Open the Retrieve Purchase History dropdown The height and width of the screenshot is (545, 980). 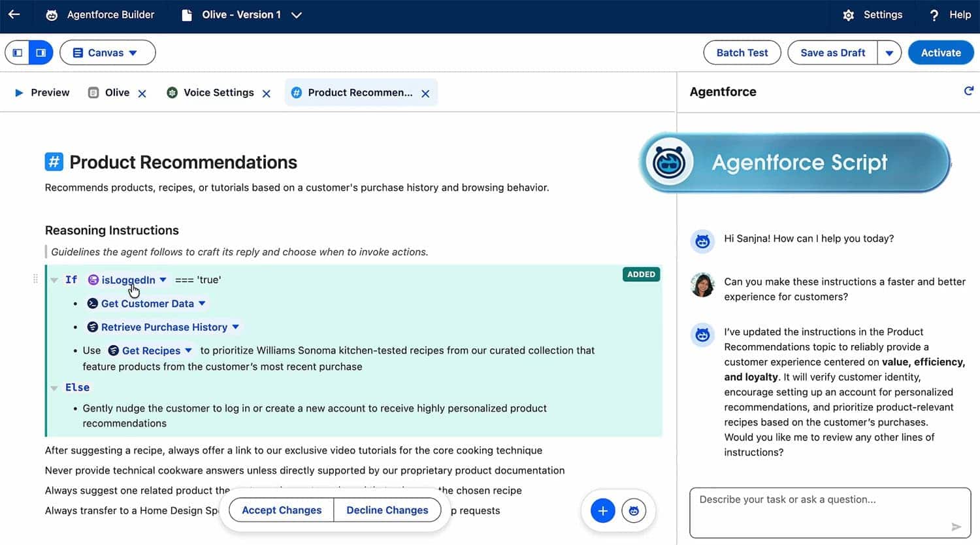click(236, 327)
